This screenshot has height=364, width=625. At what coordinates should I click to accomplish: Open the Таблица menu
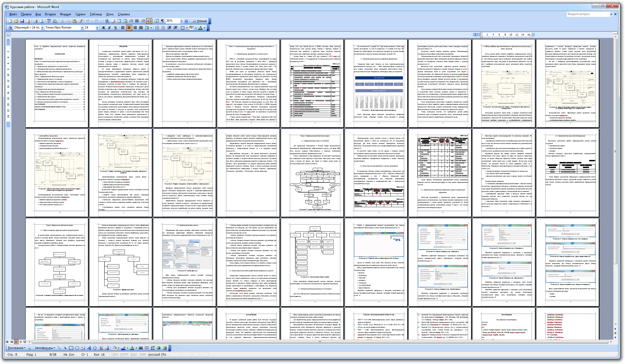pos(96,14)
